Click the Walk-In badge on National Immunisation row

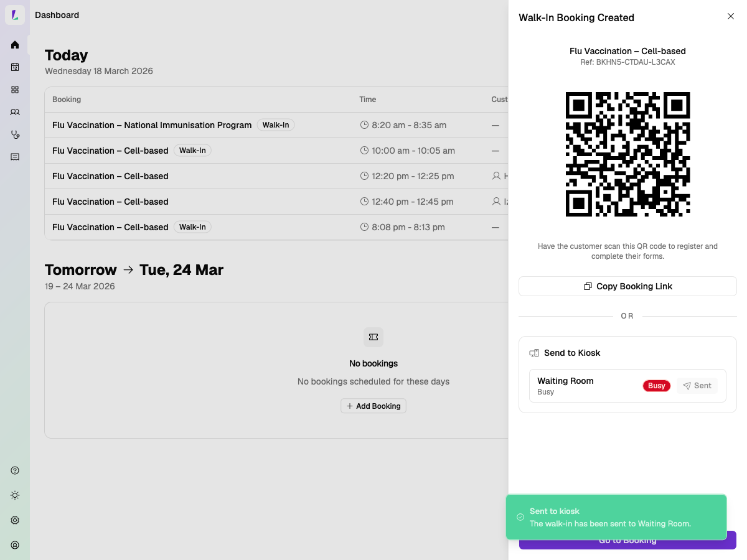coord(276,125)
